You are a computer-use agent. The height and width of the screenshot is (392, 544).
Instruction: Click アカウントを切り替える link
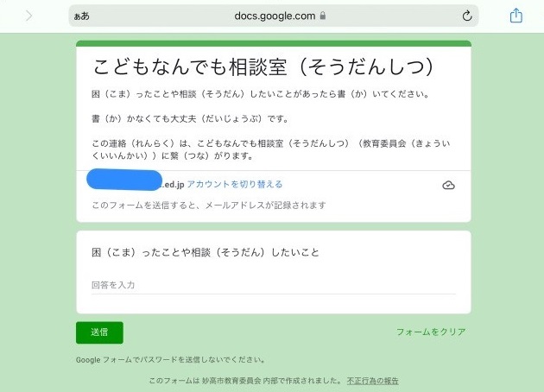click(235, 184)
